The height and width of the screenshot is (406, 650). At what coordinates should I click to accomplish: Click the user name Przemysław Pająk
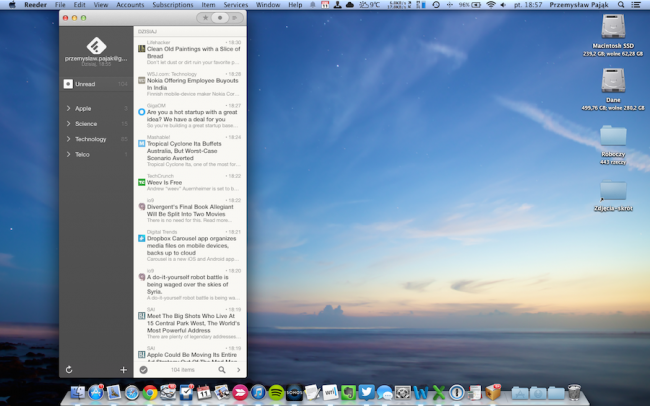[x=579, y=5]
